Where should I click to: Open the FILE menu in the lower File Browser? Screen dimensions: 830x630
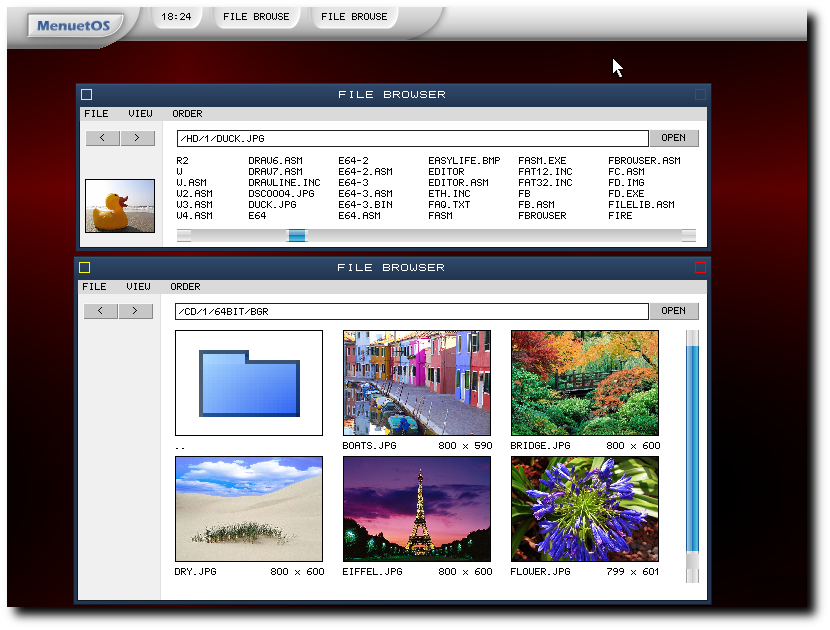pos(94,287)
